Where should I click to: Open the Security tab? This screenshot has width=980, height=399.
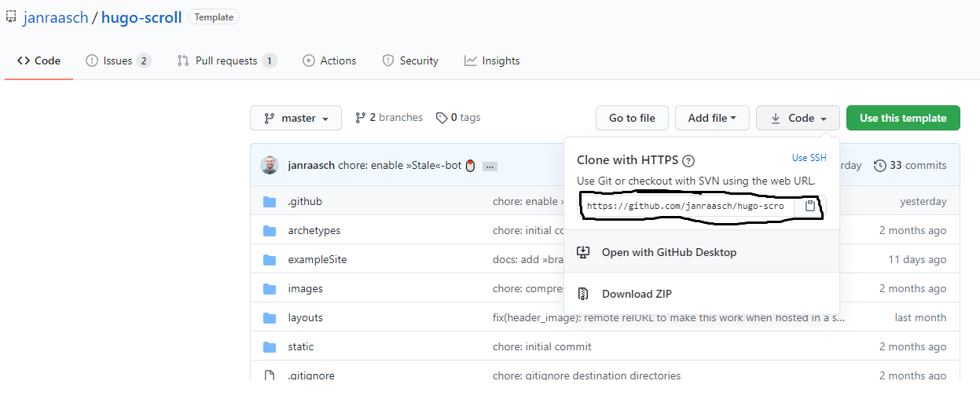(410, 60)
